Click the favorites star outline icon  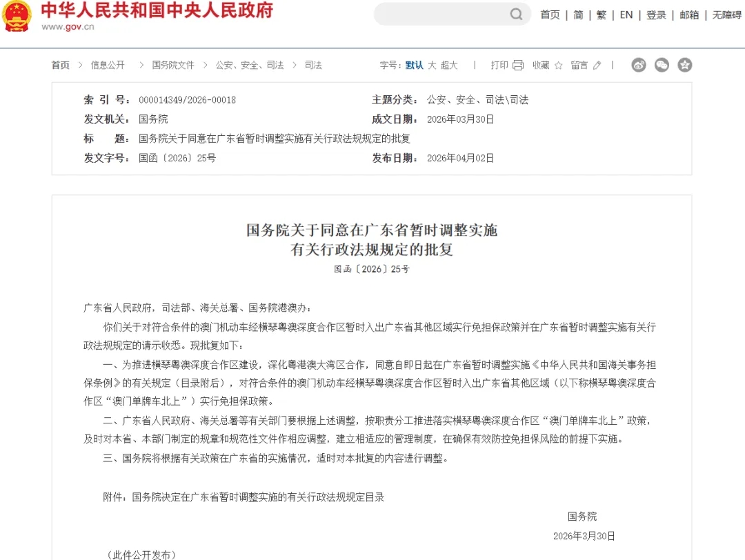coord(558,65)
